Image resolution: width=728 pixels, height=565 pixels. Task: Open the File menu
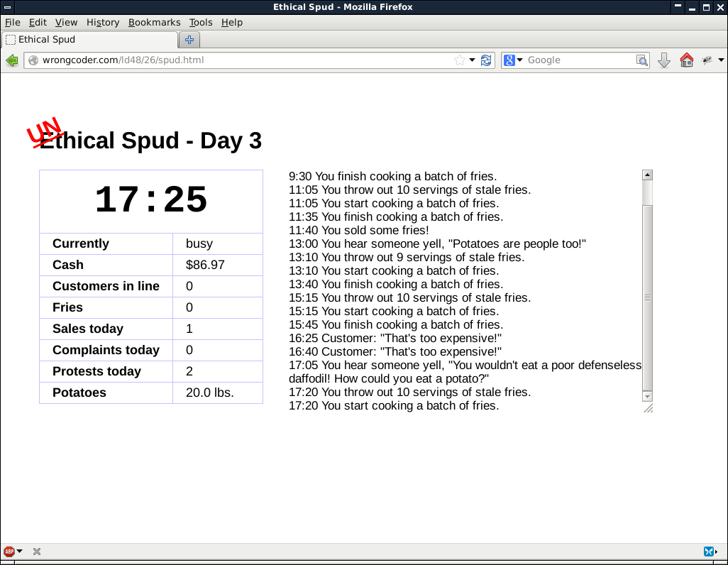(13, 22)
